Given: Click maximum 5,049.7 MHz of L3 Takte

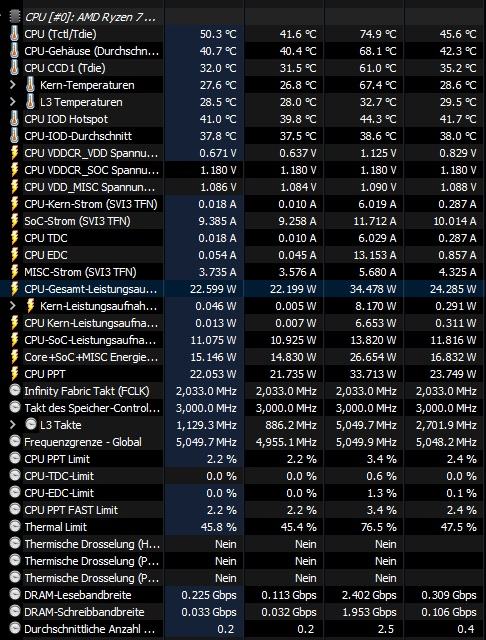Looking at the screenshot, I should [x=366, y=425].
